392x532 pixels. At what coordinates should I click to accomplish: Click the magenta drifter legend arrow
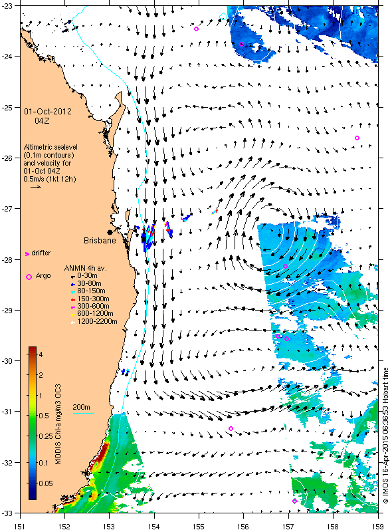[27, 253]
